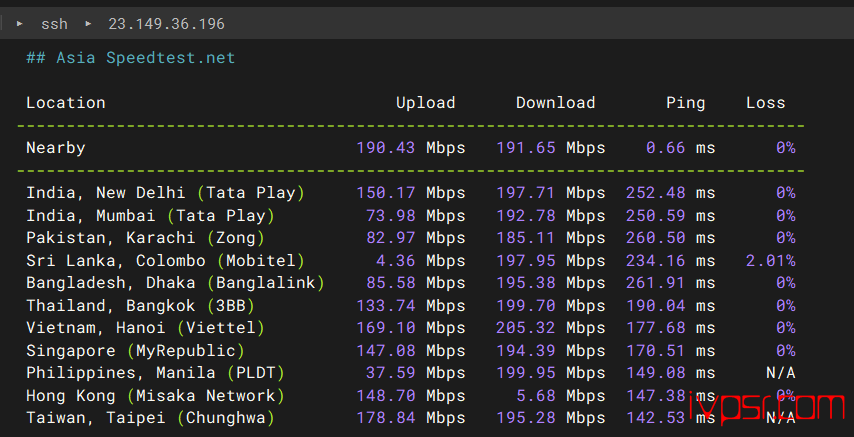Click Dhaka upload value 85.58
The image size is (854, 437).
click(x=391, y=283)
